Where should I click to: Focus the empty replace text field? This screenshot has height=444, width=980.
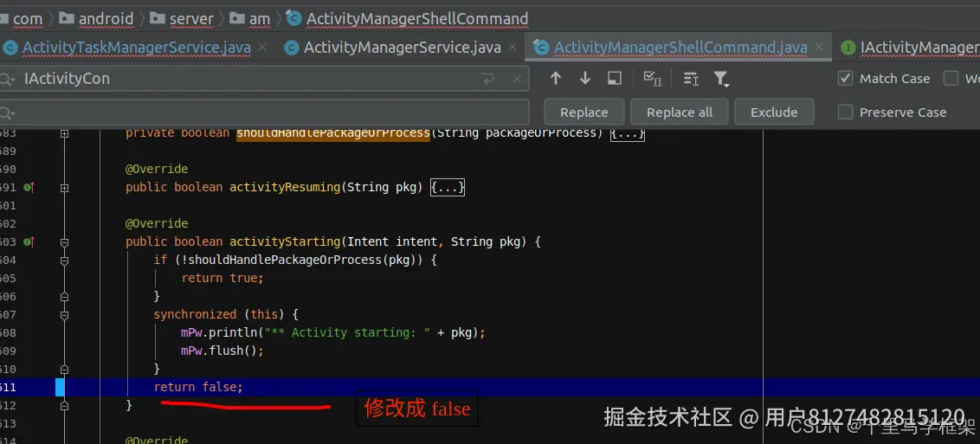264,113
